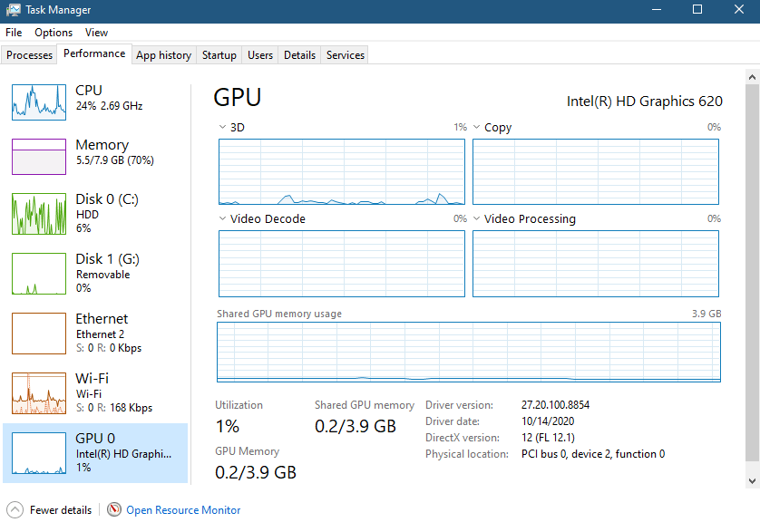Select the Disk 1 (G:) graph thumbnail

(x=39, y=274)
